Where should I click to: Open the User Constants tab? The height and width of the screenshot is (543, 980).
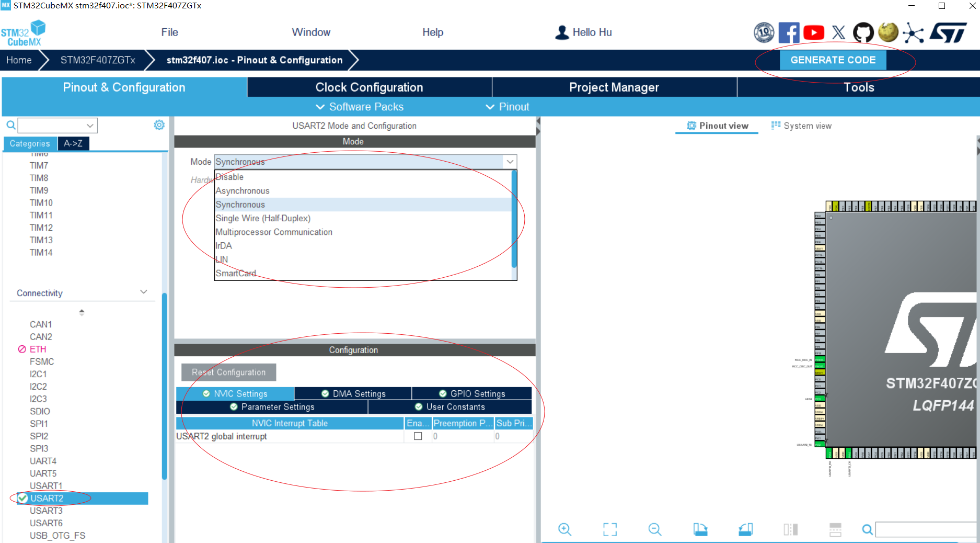point(450,407)
